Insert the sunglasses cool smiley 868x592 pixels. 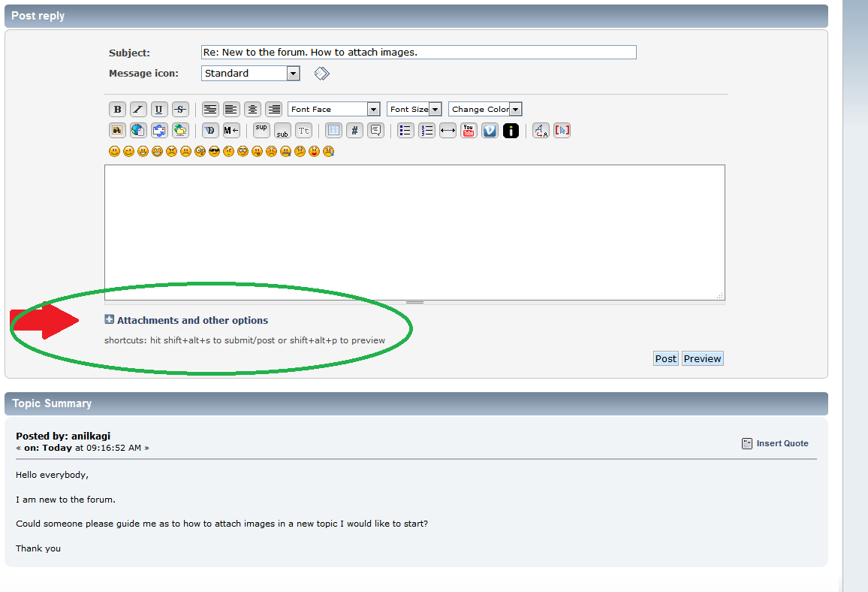214,151
